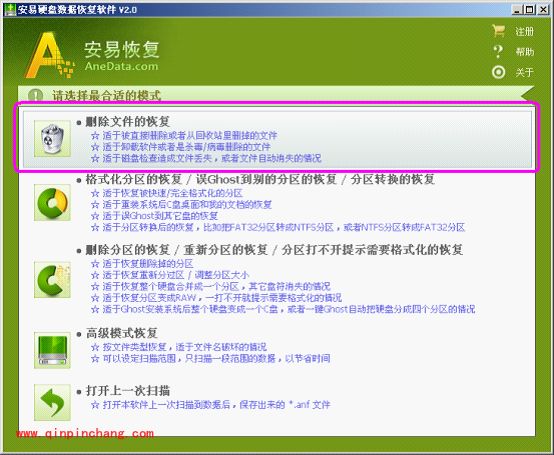This screenshot has height=455, width=554.
Task: Click the line 适于卸载软件或者是杀毒/病毒删除的文件
Action: click(x=181, y=147)
